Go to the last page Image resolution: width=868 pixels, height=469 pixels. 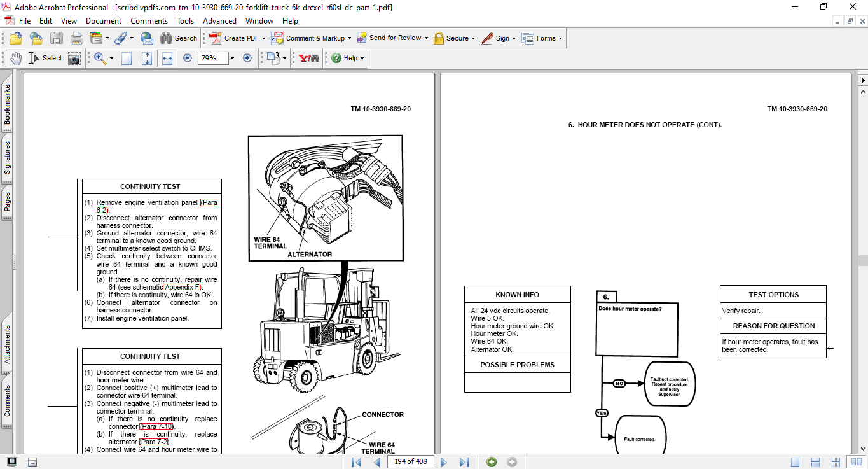464,462
